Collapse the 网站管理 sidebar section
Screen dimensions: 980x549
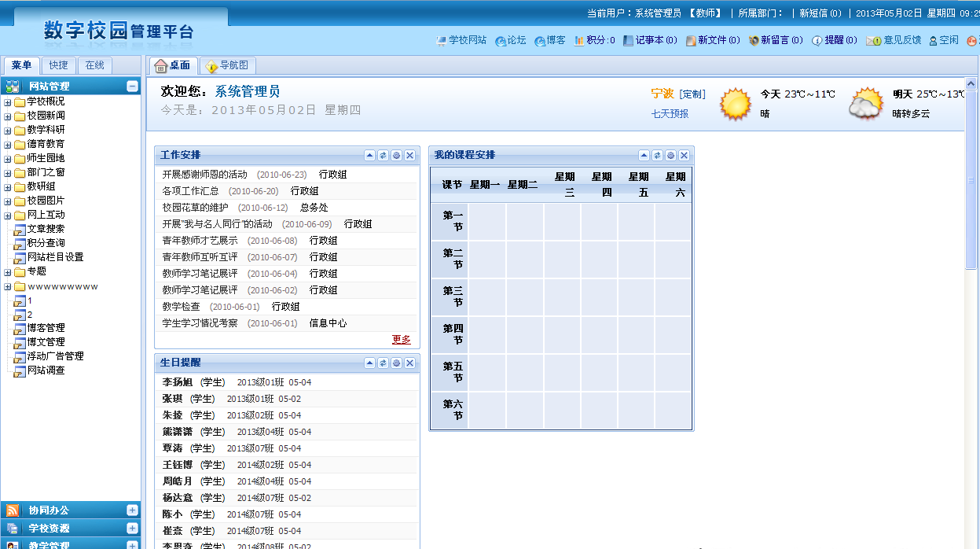pyautogui.click(x=132, y=87)
